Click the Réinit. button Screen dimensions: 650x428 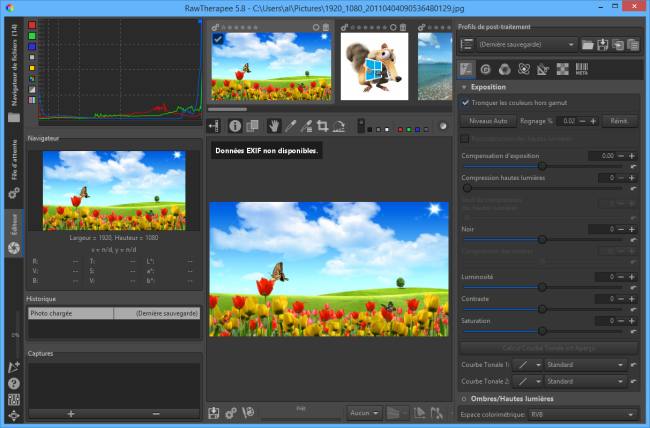pos(620,121)
